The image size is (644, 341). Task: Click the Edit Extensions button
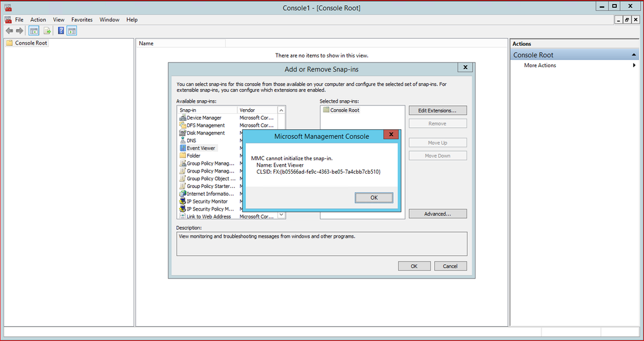click(x=438, y=110)
